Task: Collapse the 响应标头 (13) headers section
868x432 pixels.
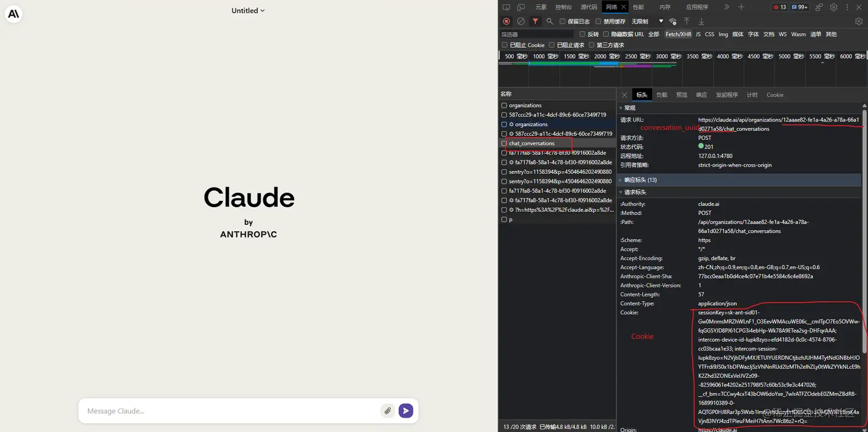Action: [641, 180]
